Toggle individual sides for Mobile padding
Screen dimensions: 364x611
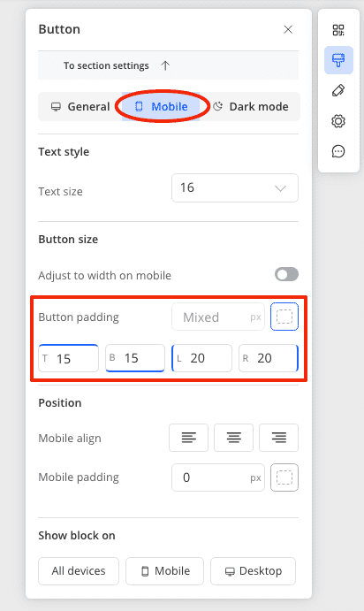pyautogui.click(x=284, y=477)
